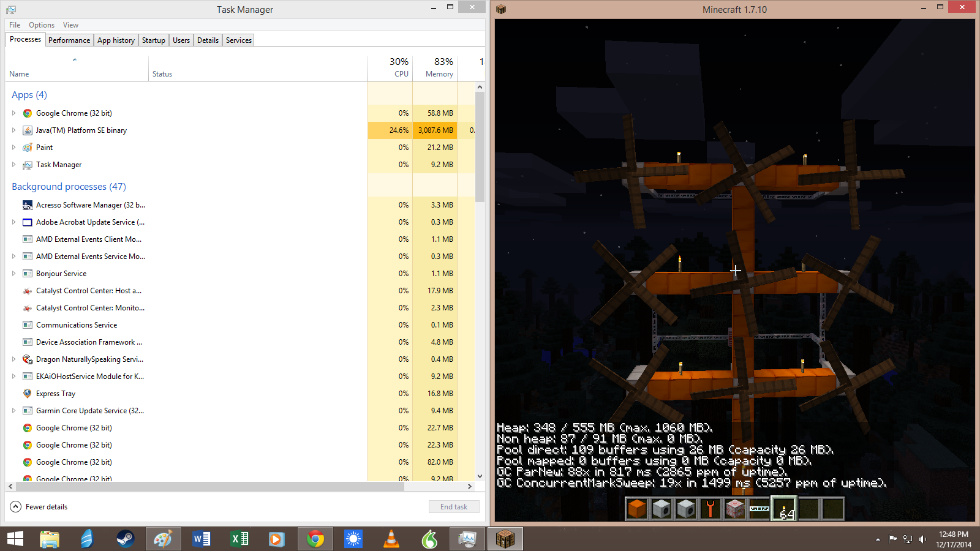Image resolution: width=980 pixels, height=551 pixels.
Task: Select the orange wrench in the hotbar
Action: tap(710, 509)
